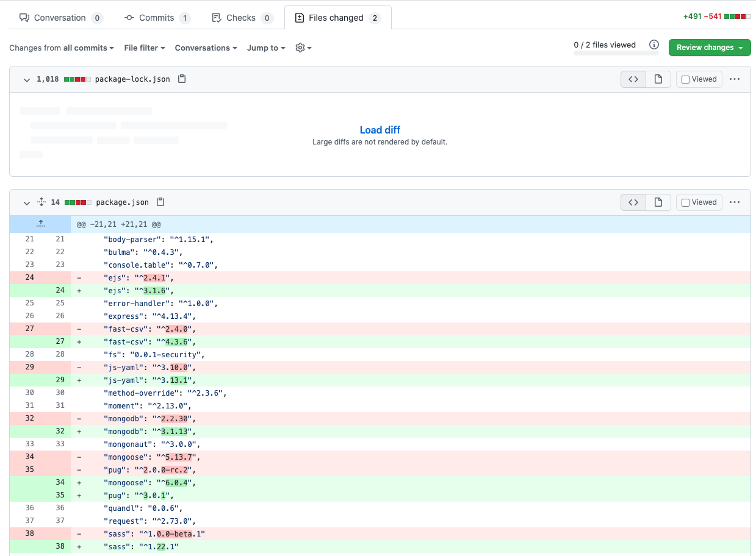The width and height of the screenshot is (756, 556).
Task: Mark package-lock.json as Viewed
Action: click(x=699, y=79)
